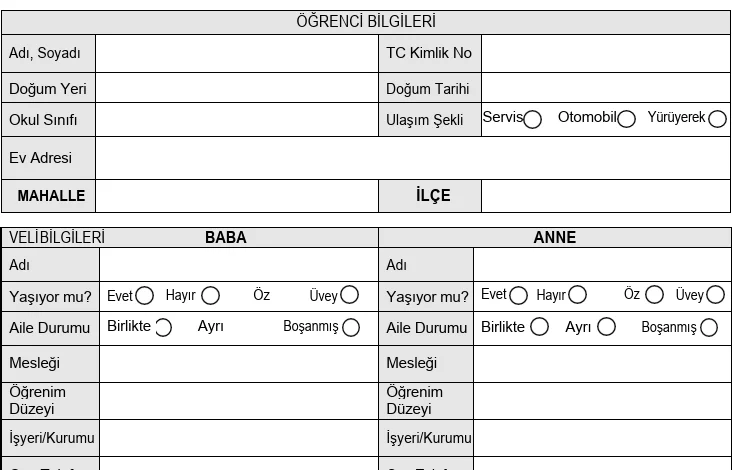Focus the mother's Öğrenim Düzeyi field
Viewport: 736px width, 470px height.
click(x=602, y=400)
